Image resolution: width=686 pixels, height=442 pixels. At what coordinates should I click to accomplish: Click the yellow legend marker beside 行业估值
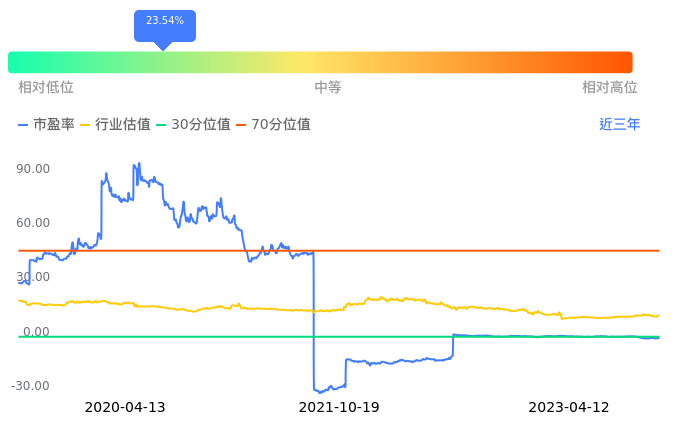pyautogui.click(x=85, y=125)
